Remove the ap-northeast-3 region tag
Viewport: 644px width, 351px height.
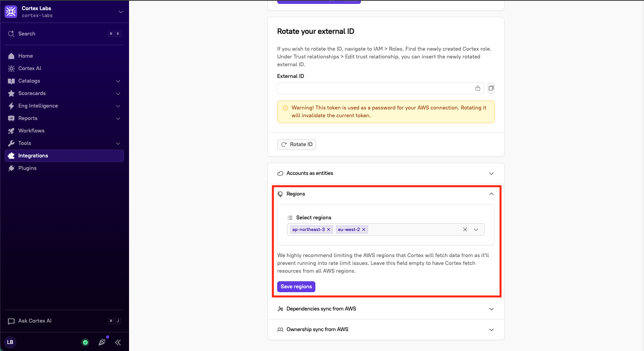329,229
